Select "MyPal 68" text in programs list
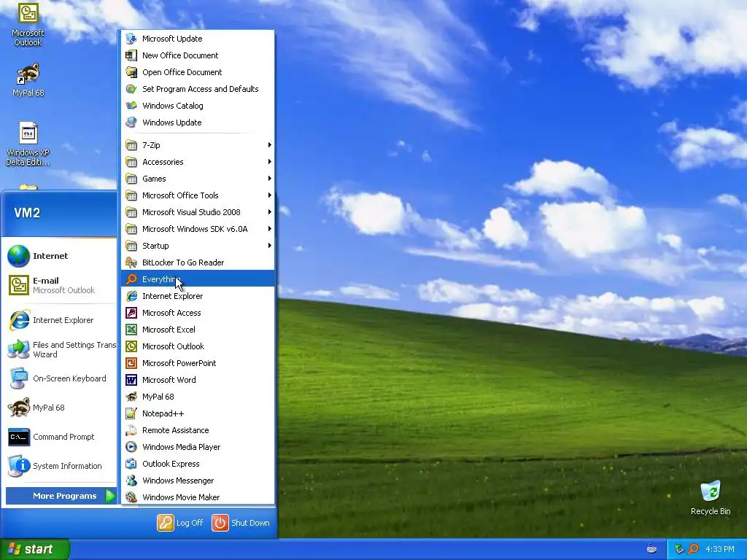This screenshot has height=560, width=747. (158, 396)
